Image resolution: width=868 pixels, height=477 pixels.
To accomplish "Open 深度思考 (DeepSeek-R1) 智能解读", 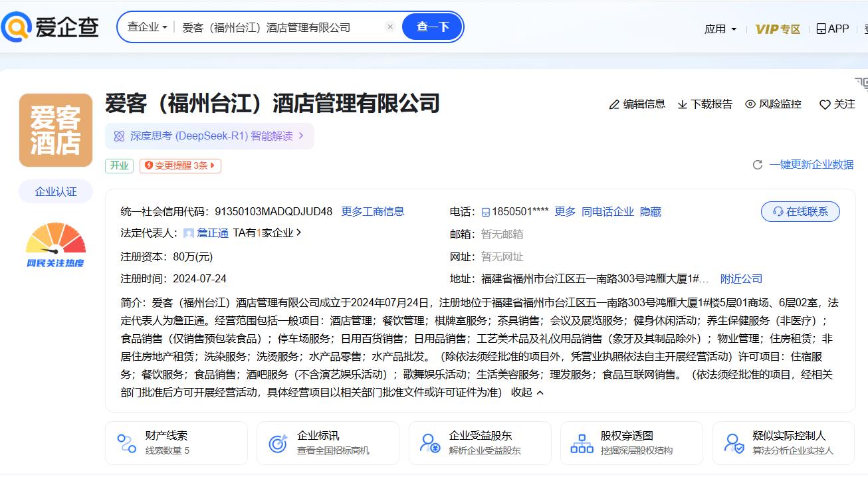I will [x=209, y=136].
